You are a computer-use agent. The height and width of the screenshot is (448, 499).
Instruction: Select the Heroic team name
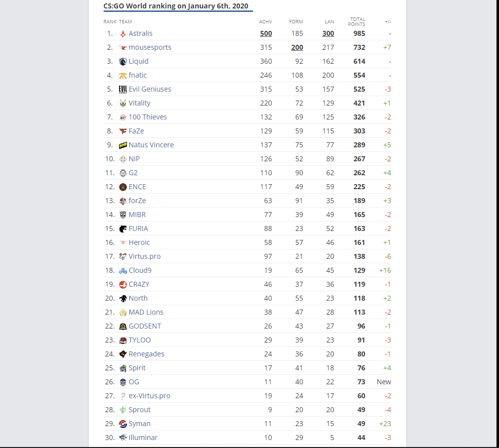(x=139, y=242)
